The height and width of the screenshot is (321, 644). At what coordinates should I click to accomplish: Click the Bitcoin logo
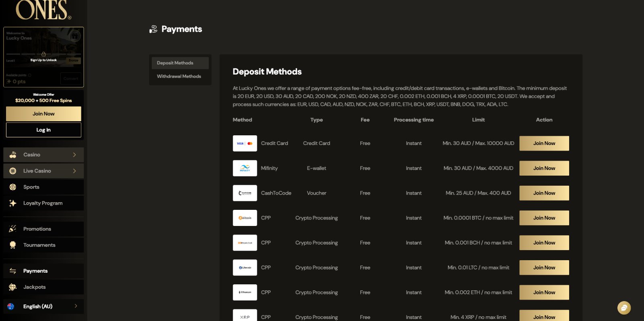click(245, 218)
